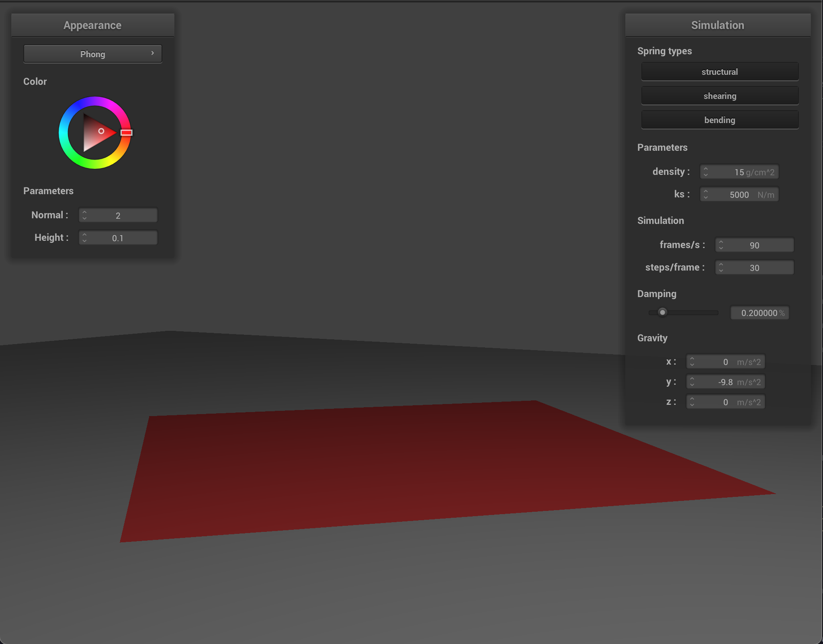Click the Appearance panel header
The image size is (823, 644).
point(92,25)
